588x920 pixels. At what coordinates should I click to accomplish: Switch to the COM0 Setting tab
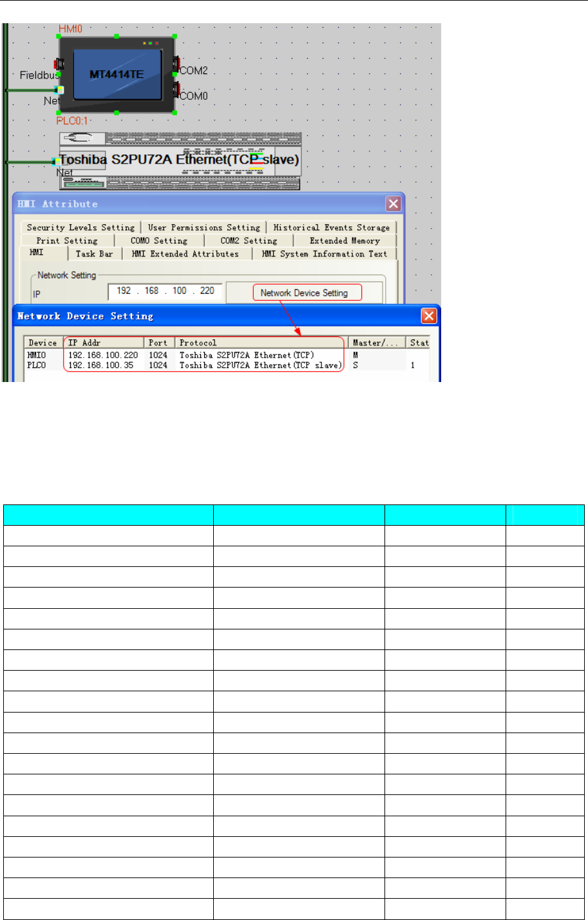point(159,240)
